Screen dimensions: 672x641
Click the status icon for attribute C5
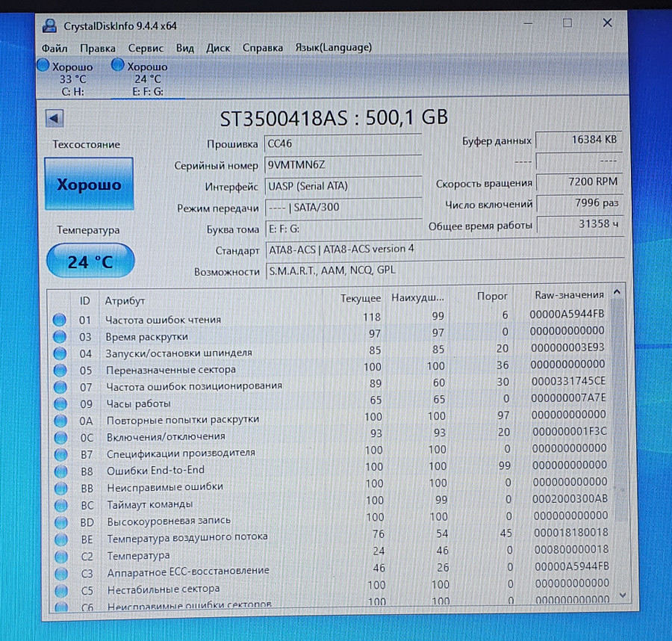[x=61, y=591]
